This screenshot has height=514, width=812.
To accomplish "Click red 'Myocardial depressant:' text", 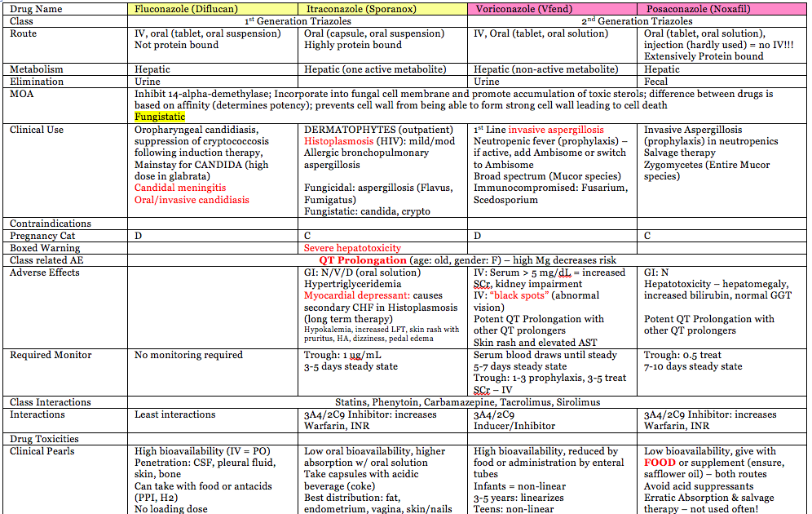I will [357, 296].
